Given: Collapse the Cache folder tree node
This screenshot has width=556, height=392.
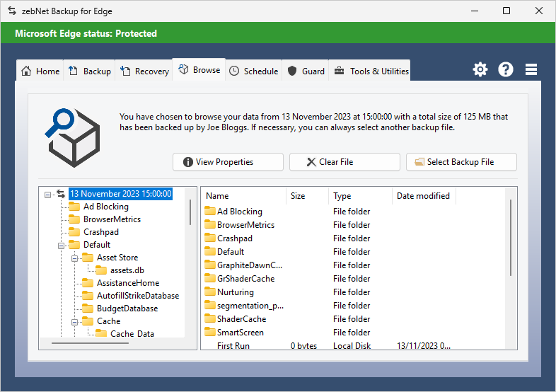Looking at the screenshot, I should click(x=75, y=321).
